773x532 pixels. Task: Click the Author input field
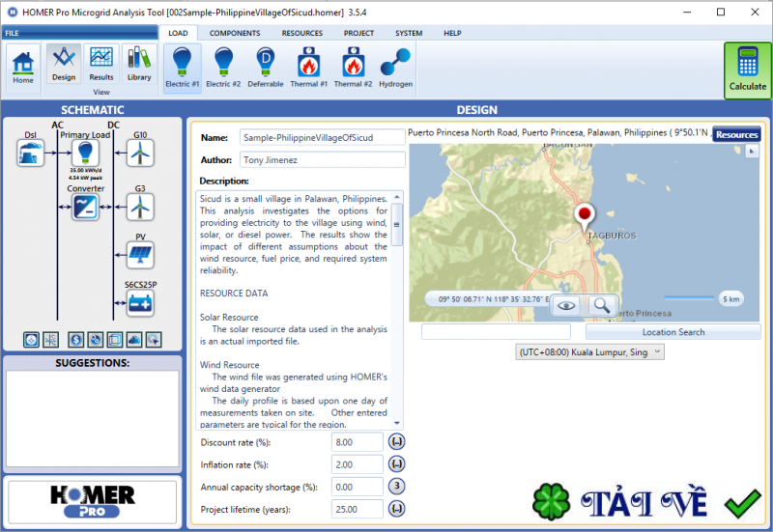point(323,159)
